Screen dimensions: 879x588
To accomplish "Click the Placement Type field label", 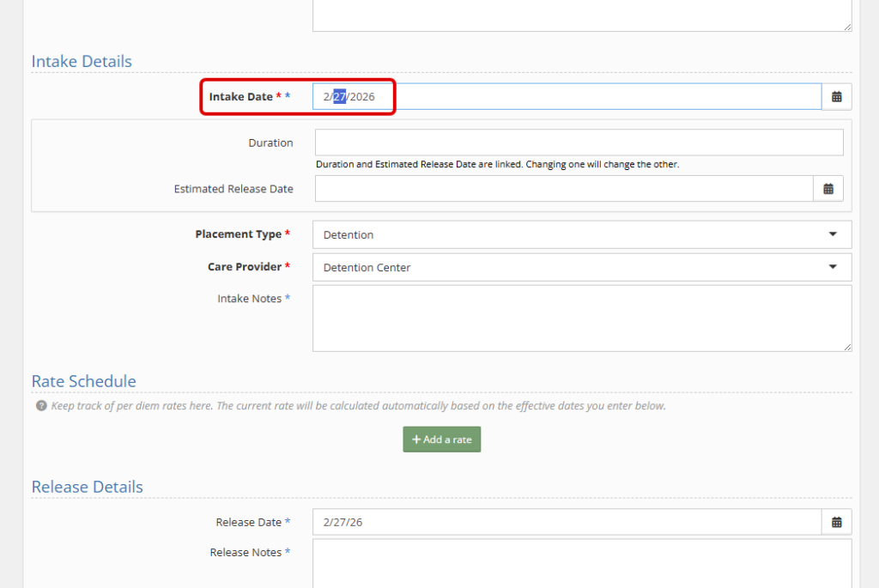I will click(238, 234).
